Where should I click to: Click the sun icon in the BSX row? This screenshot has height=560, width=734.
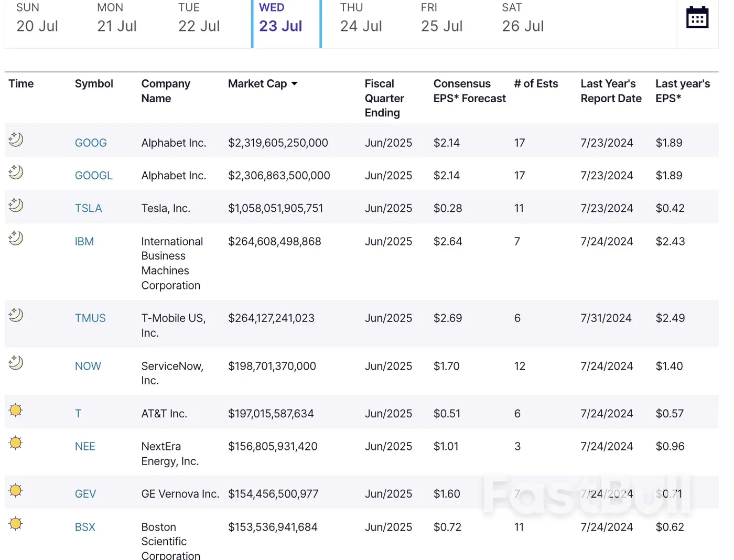pos(16,523)
